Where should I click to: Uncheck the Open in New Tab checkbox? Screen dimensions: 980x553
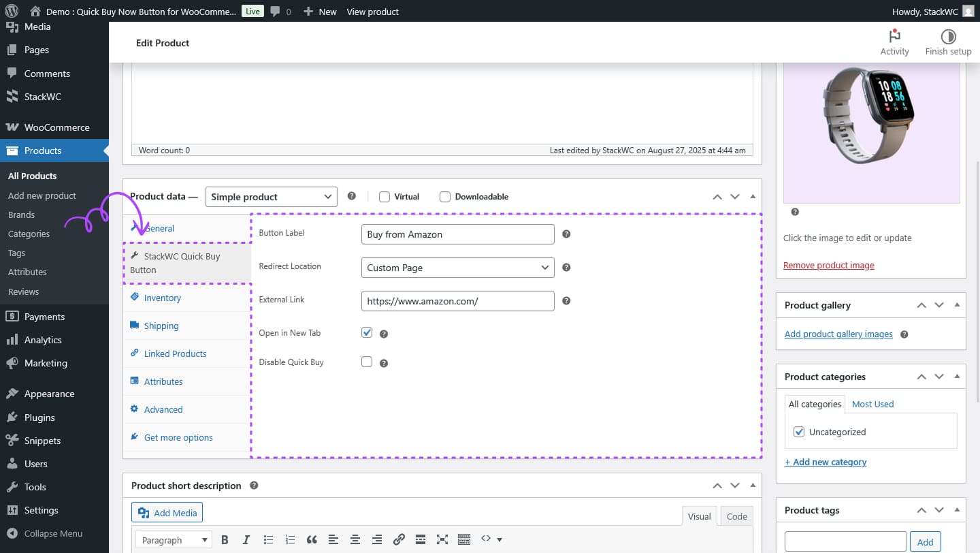pyautogui.click(x=367, y=332)
